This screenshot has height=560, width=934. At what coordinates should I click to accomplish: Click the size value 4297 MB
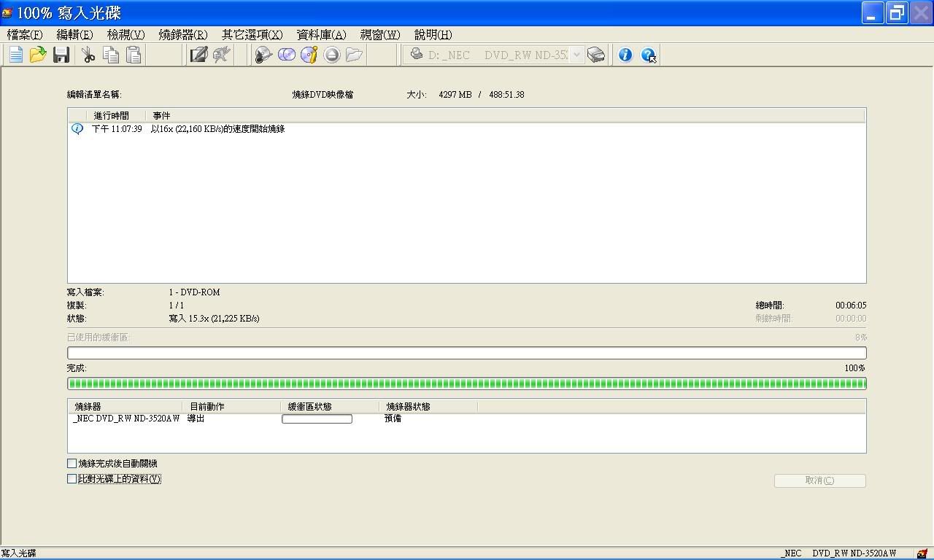pos(455,95)
